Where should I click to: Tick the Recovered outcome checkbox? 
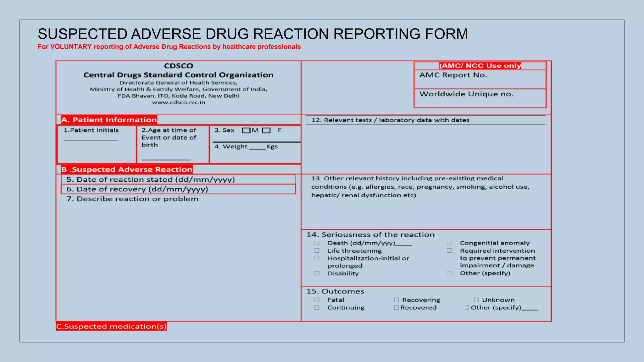(397, 308)
